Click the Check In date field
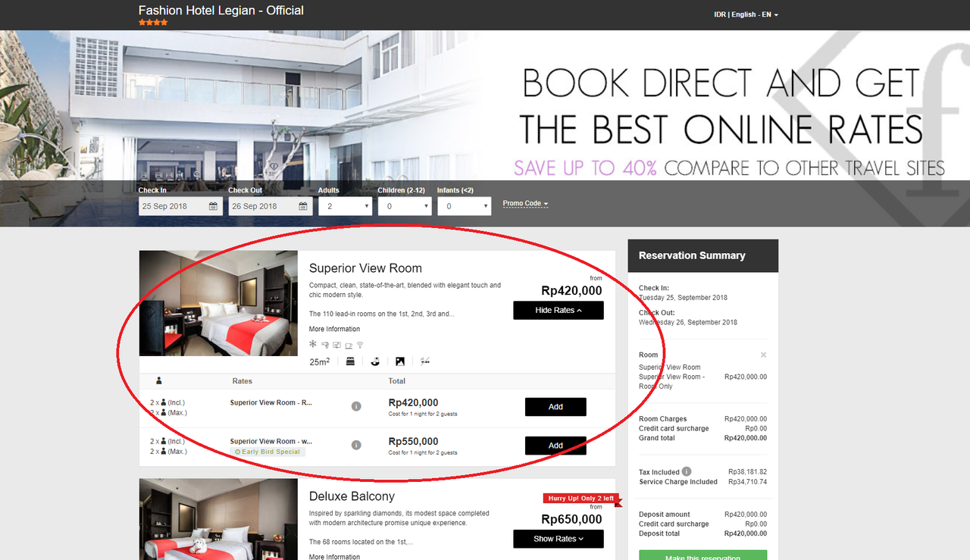Viewport: 970px width, 560px height. (180, 206)
